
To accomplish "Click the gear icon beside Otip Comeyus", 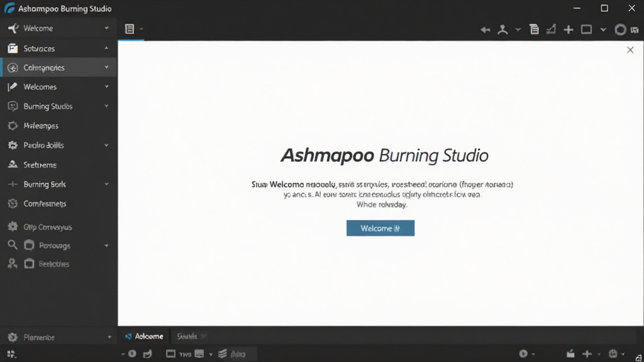I will 13,226.
